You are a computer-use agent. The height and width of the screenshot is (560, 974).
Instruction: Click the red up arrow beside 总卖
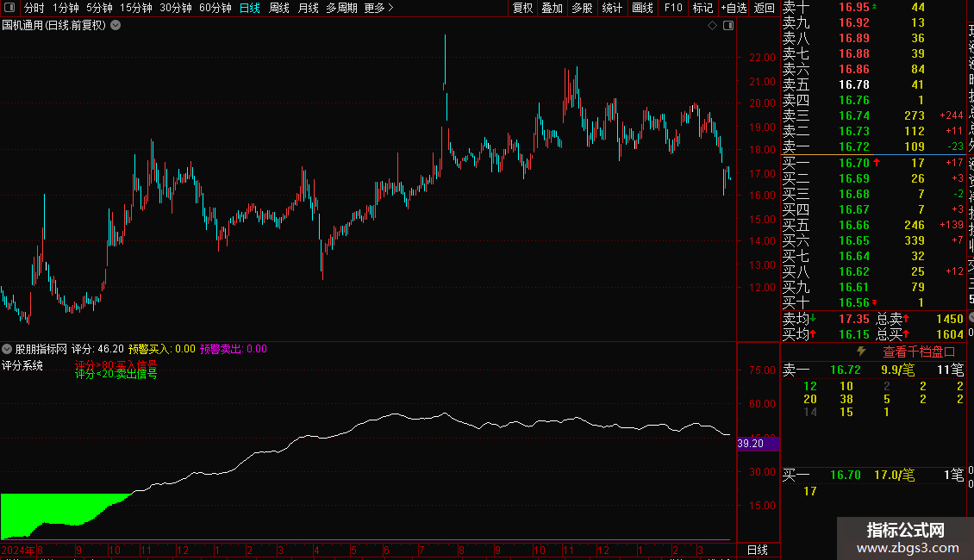pos(906,319)
